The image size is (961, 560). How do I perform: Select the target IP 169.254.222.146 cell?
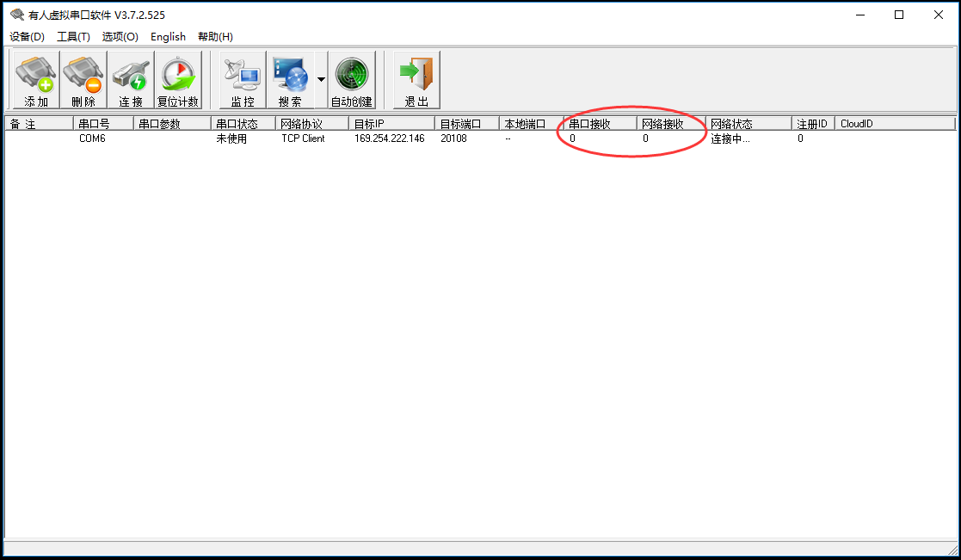[389, 138]
